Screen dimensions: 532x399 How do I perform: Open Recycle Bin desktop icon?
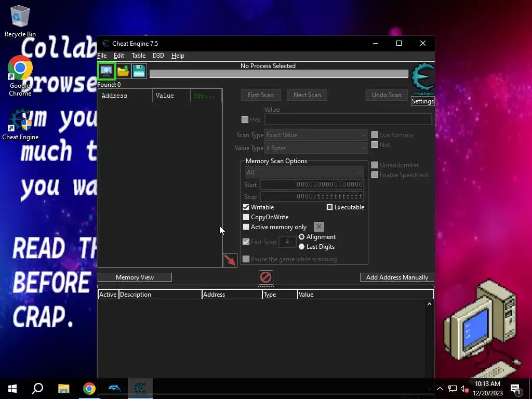click(20, 21)
